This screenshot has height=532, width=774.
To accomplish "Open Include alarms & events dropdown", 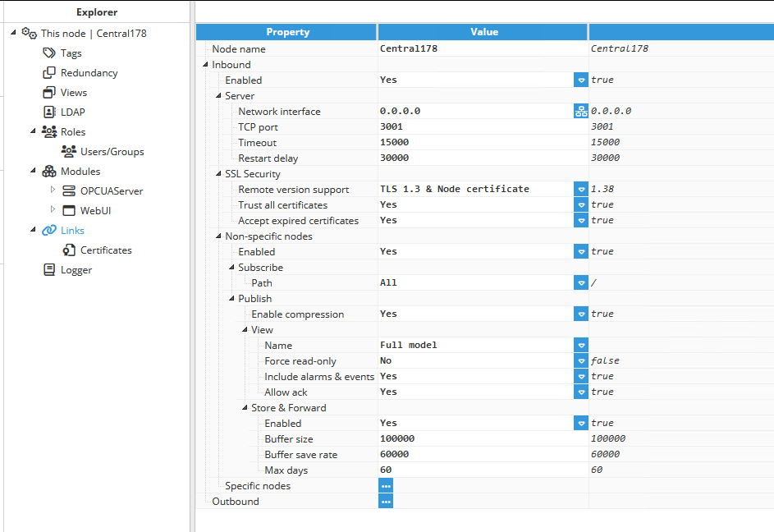I will coord(581,377).
